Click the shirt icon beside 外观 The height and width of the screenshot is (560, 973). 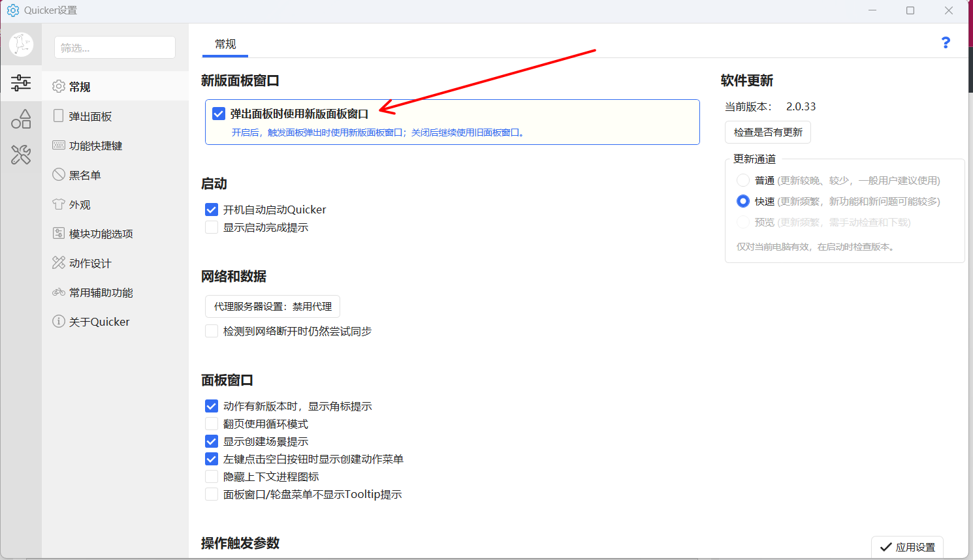59,204
